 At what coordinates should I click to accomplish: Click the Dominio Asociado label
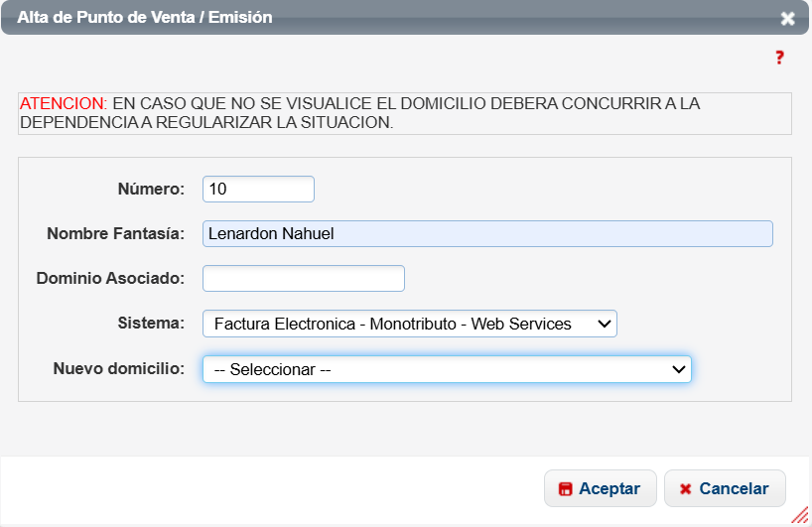click(110, 278)
